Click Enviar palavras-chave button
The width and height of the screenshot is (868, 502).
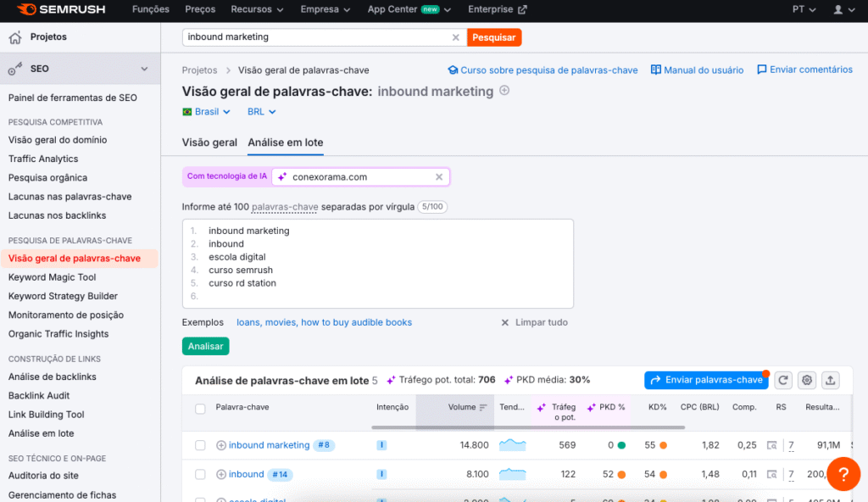tap(706, 380)
